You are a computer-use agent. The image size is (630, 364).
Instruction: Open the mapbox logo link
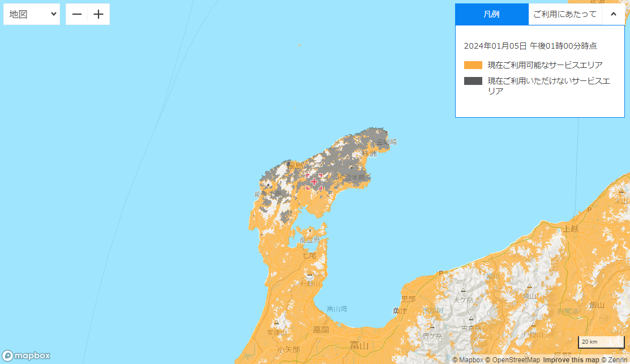click(x=26, y=356)
